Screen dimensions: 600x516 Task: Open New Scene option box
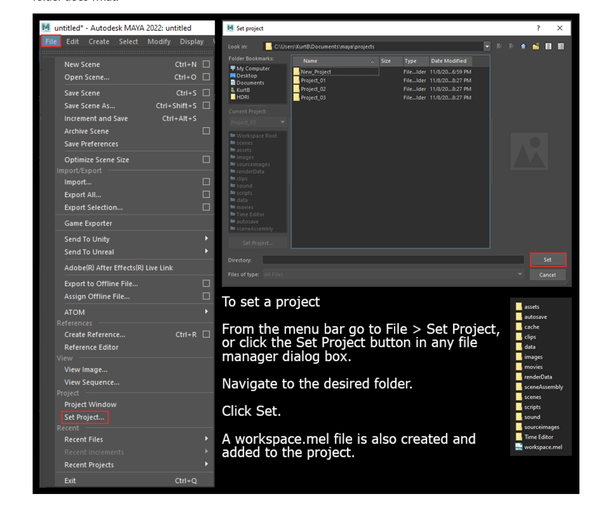coord(206,64)
